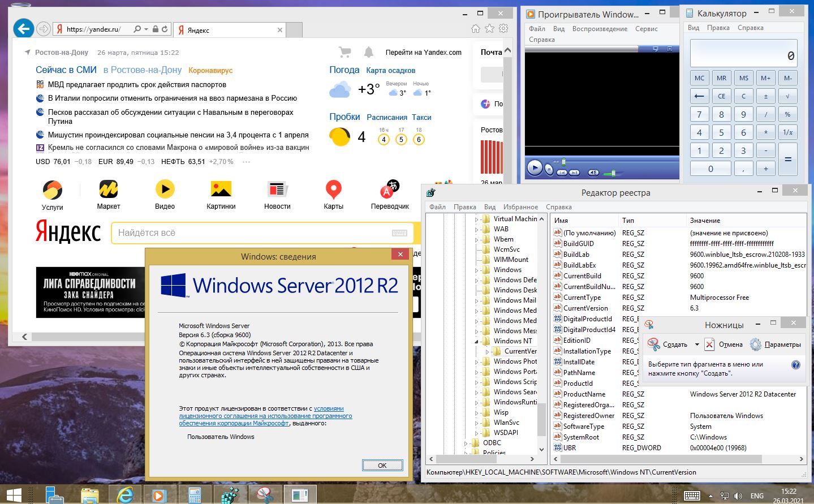Collapse the Windows NT registry key
Image resolution: width=814 pixels, height=504 pixels.
[x=476, y=341]
